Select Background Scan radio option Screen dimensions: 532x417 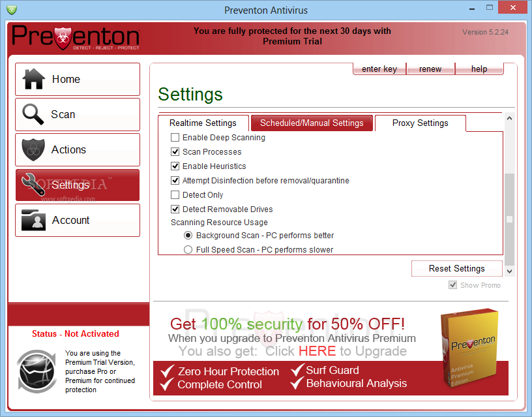pyautogui.click(x=188, y=236)
